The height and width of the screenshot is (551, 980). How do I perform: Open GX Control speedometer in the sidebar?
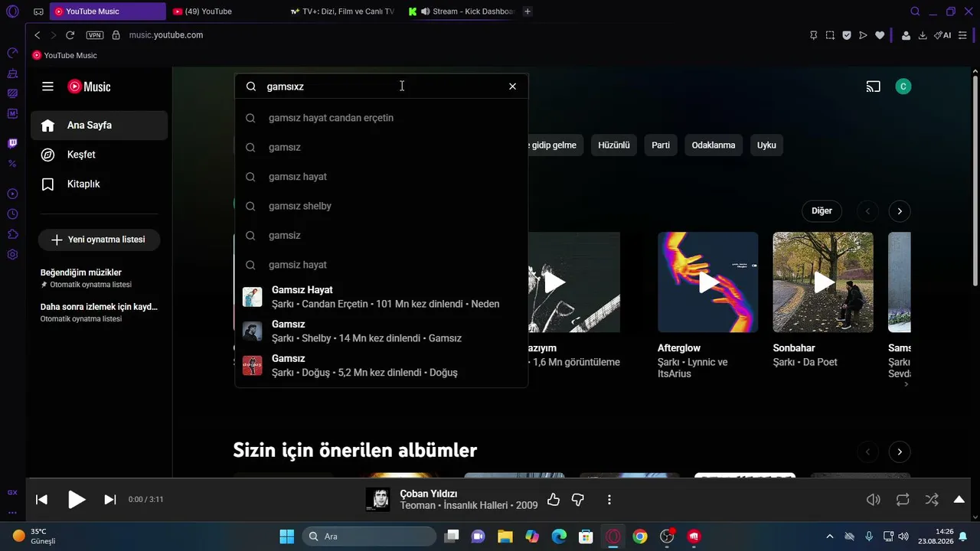[x=12, y=53]
